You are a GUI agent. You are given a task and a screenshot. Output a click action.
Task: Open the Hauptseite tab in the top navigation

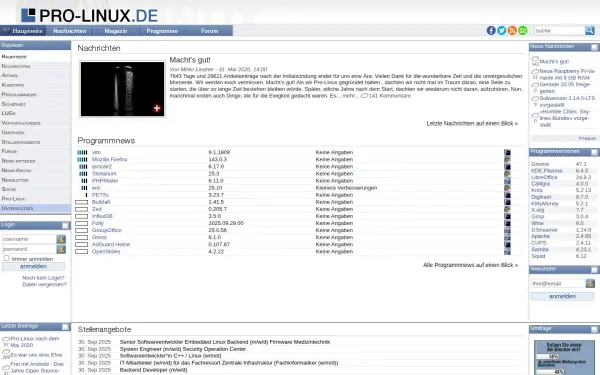pyautogui.click(x=23, y=31)
